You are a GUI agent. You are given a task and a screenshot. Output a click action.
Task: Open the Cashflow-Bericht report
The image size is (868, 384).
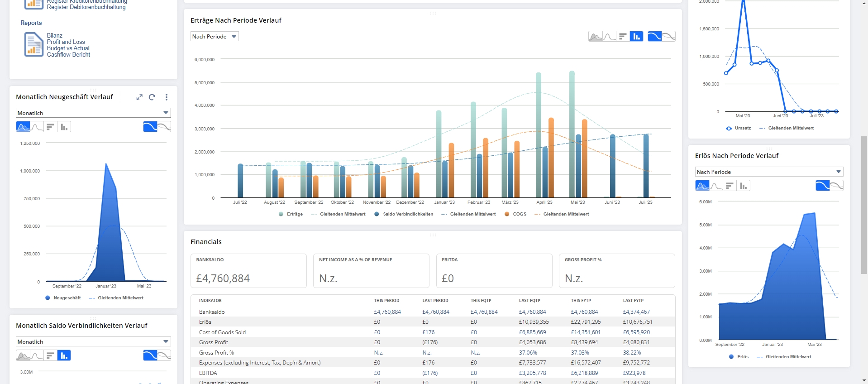point(68,55)
